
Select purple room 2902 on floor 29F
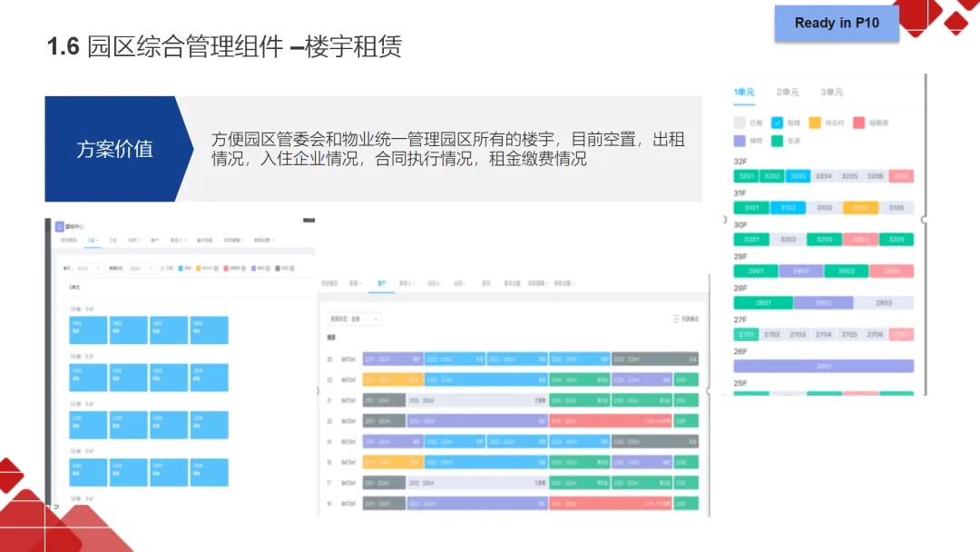tap(800, 271)
